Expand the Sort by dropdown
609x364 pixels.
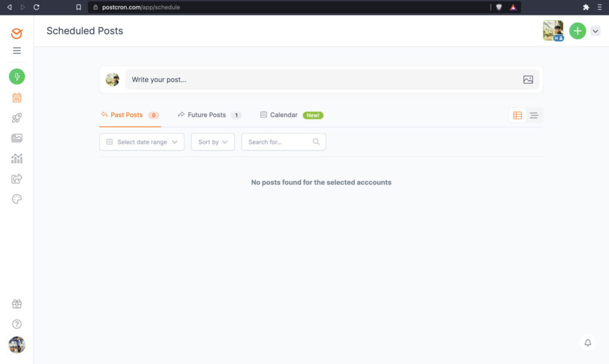[x=213, y=142]
